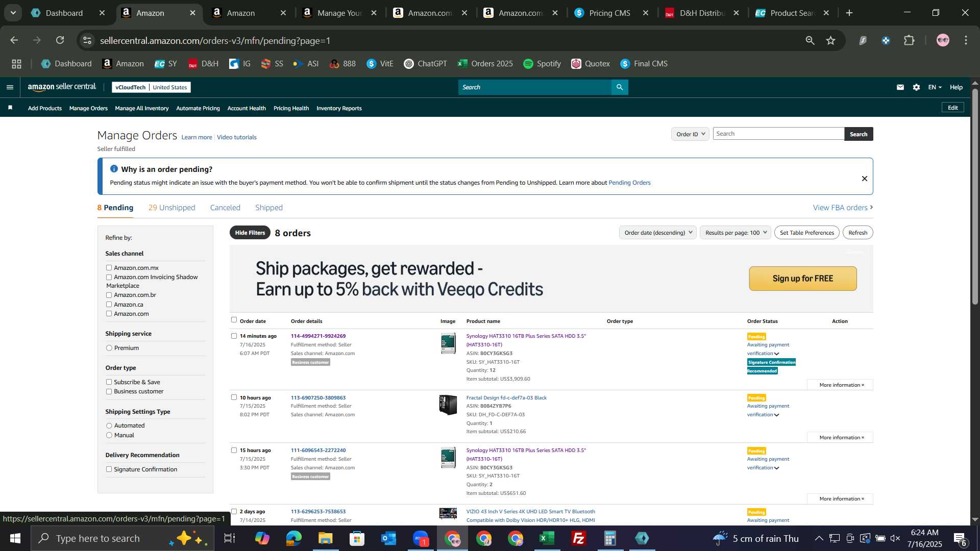980x551 pixels.
Task: Switch to the Shipped tab
Action: 269,208
